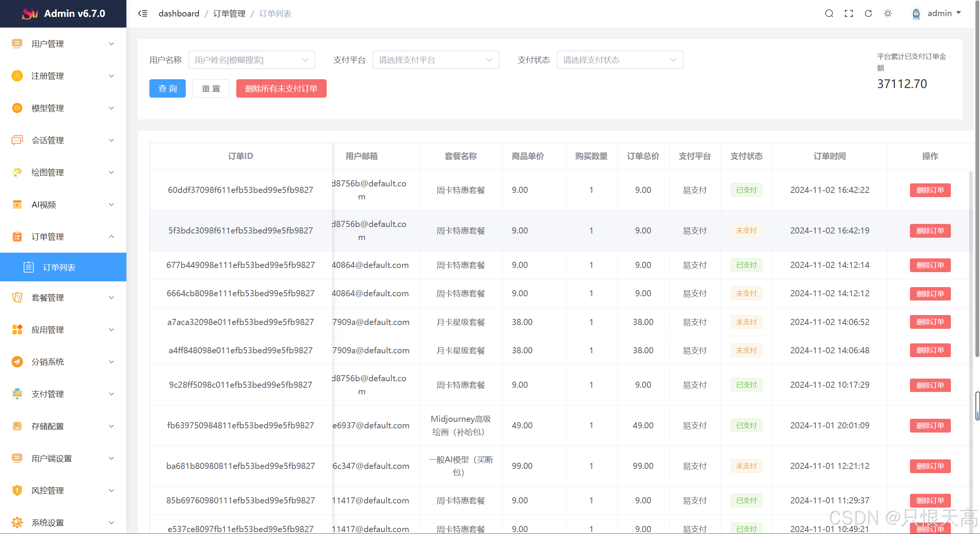The width and height of the screenshot is (980, 534).
Task: Click the 风控管理 shield icon
Action: (17, 490)
